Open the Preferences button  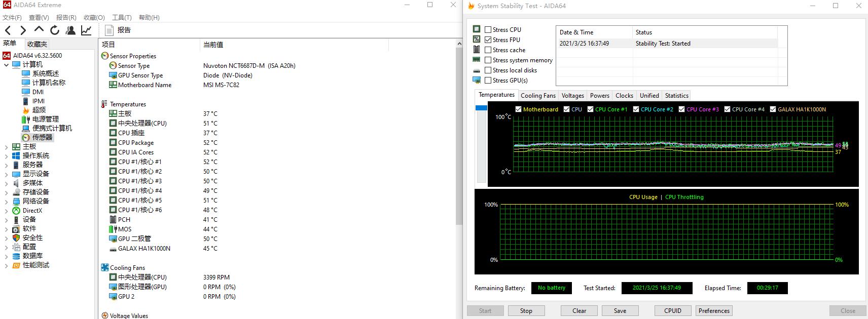click(713, 311)
